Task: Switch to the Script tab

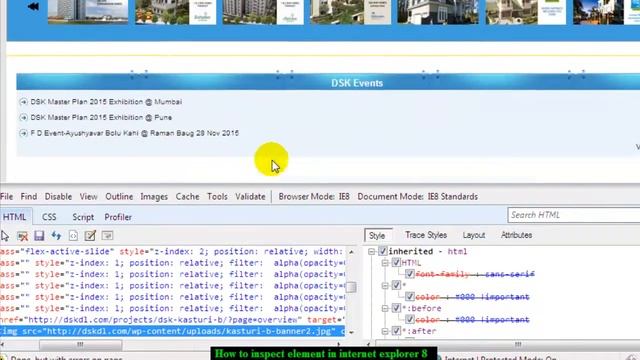Action: (x=83, y=217)
